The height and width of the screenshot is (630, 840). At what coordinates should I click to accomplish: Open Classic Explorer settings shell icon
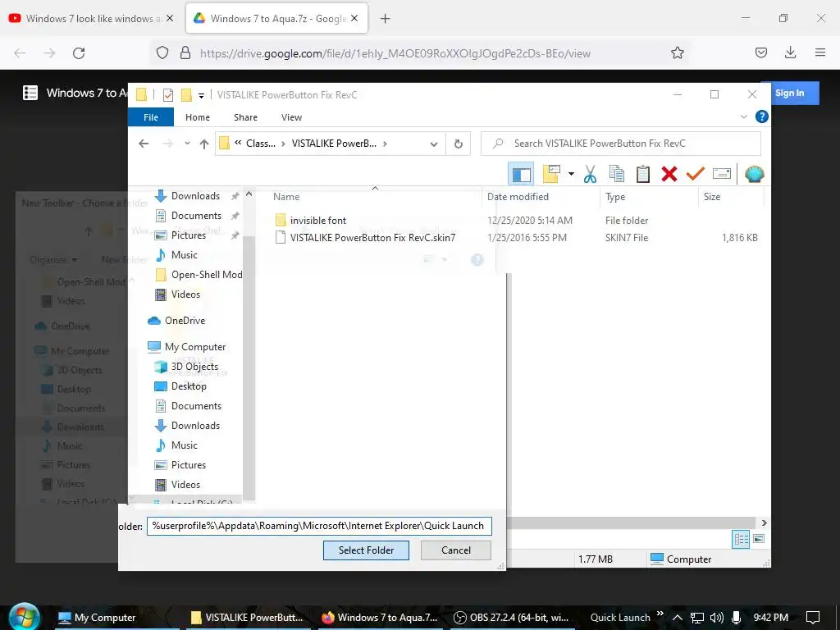[755, 174]
